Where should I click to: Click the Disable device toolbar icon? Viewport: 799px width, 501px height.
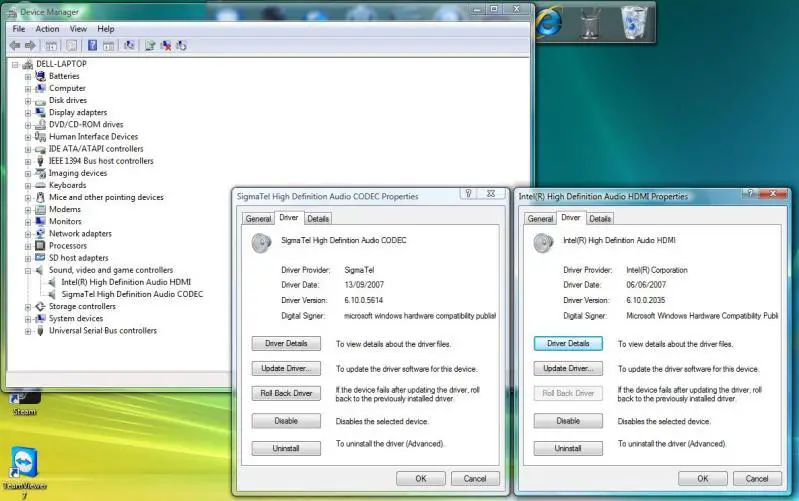click(x=181, y=45)
